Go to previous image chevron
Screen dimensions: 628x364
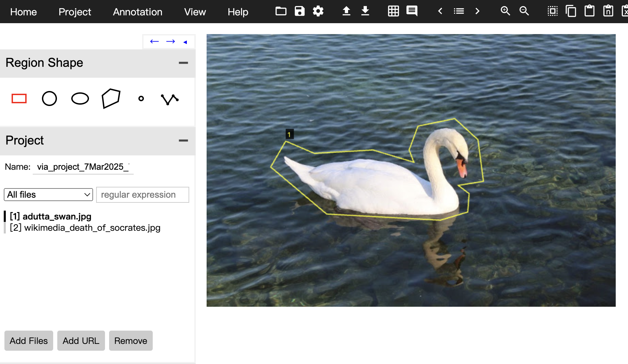[440, 11]
